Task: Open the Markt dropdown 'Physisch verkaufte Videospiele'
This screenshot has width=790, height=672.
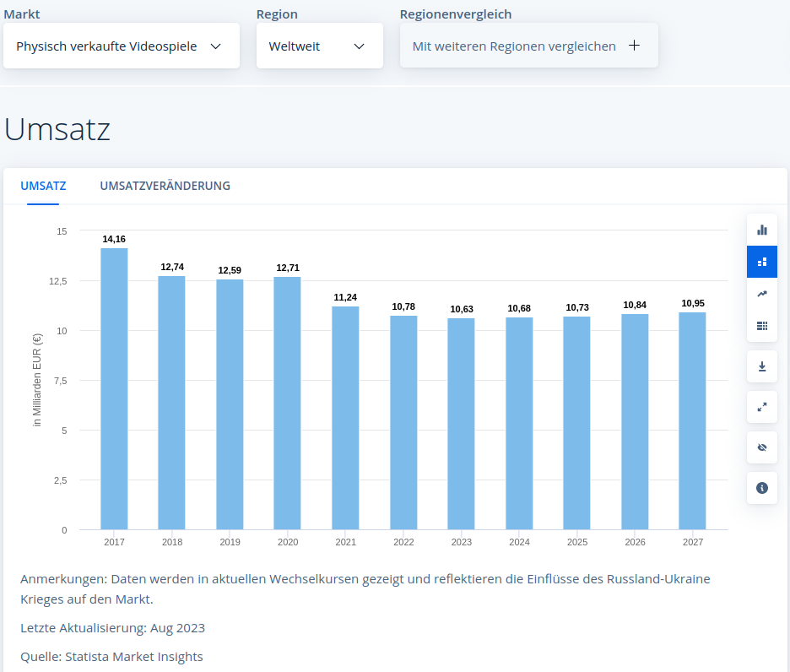Action: (122, 46)
